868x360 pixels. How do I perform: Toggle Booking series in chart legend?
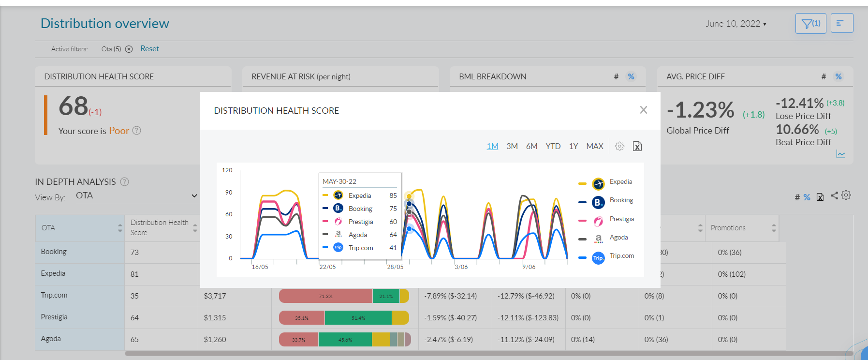click(x=606, y=201)
